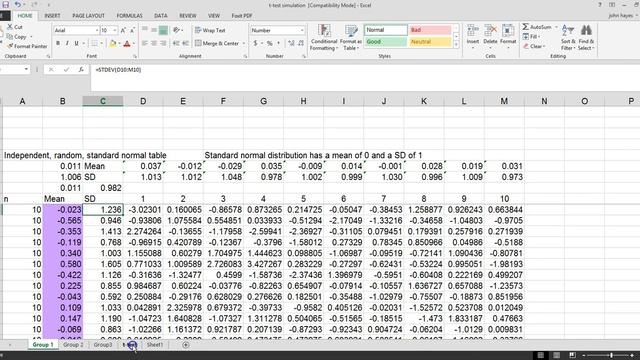Screen dimensions: 640x360
Task: Apply the Good cell style
Action: coord(386,42)
